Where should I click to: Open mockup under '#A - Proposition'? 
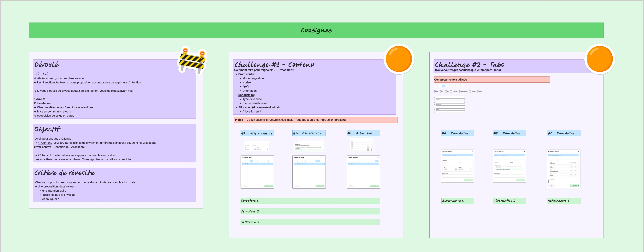point(458,166)
